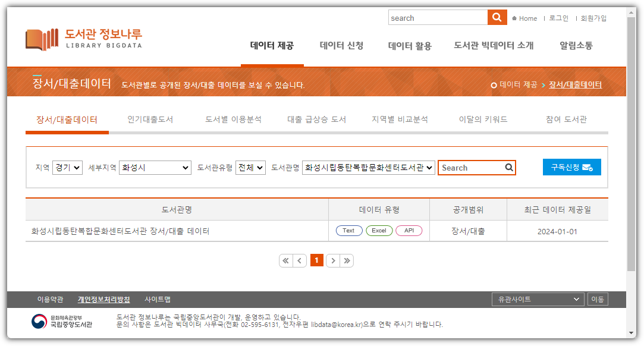Click the 회원가입 link
This screenshot has width=644, height=346.
tap(593, 18)
